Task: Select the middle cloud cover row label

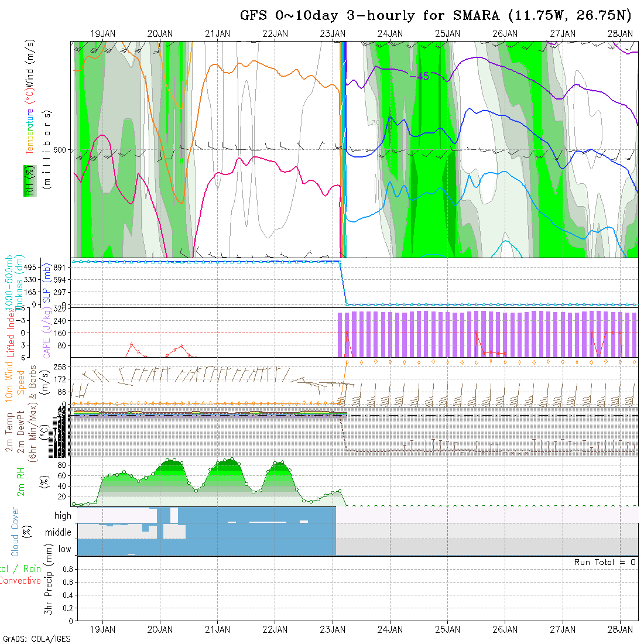Action: (59, 532)
